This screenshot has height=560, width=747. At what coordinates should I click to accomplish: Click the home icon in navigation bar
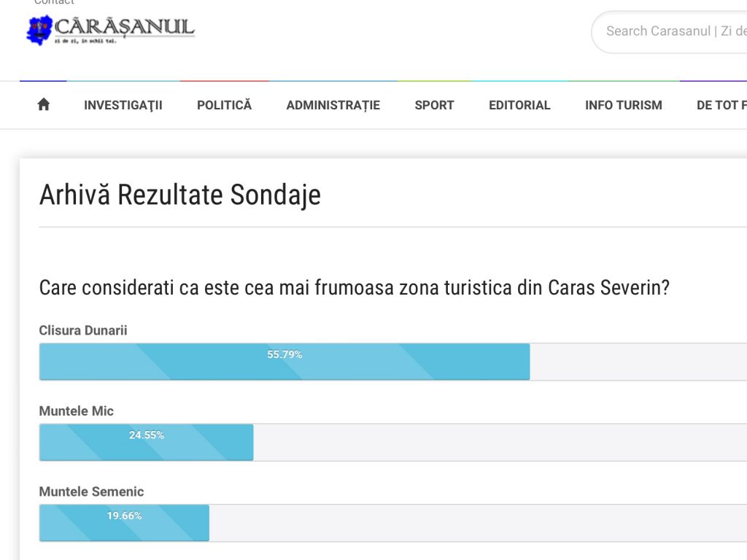(43, 104)
